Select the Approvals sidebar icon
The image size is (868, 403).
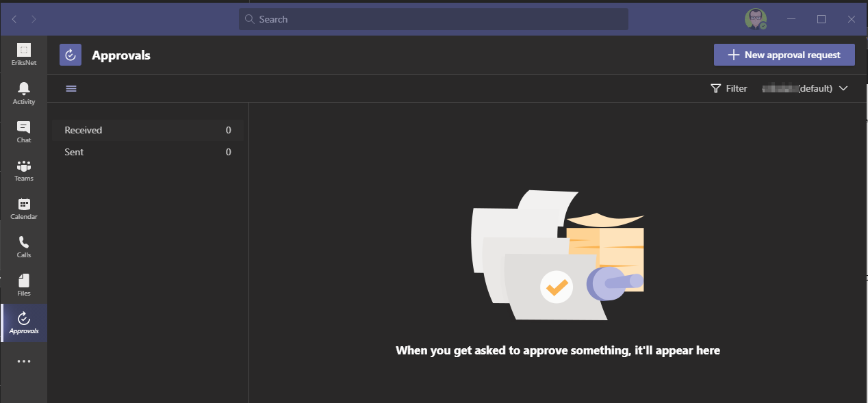[x=24, y=322]
